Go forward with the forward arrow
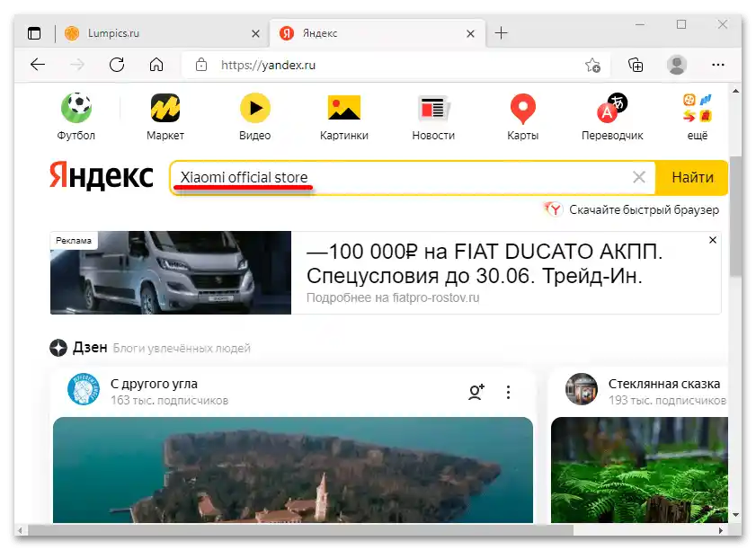Viewport: 756px width, 550px height. click(76, 65)
